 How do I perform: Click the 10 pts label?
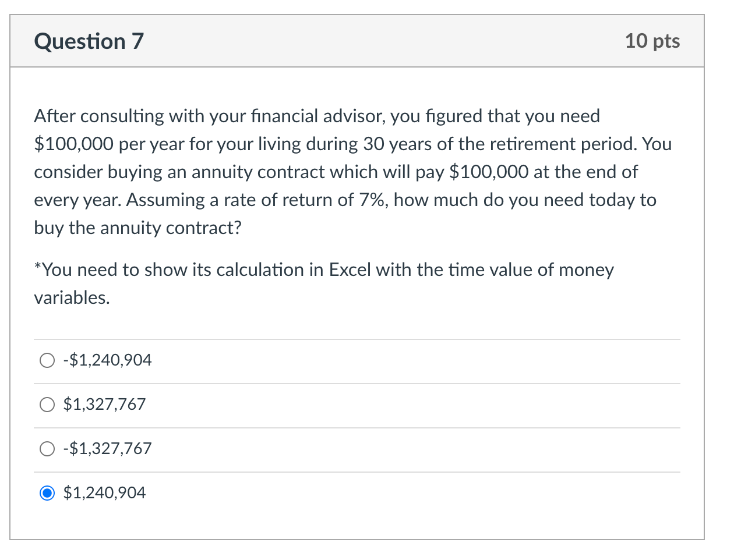pyautogui.click(x=652, y=41)
